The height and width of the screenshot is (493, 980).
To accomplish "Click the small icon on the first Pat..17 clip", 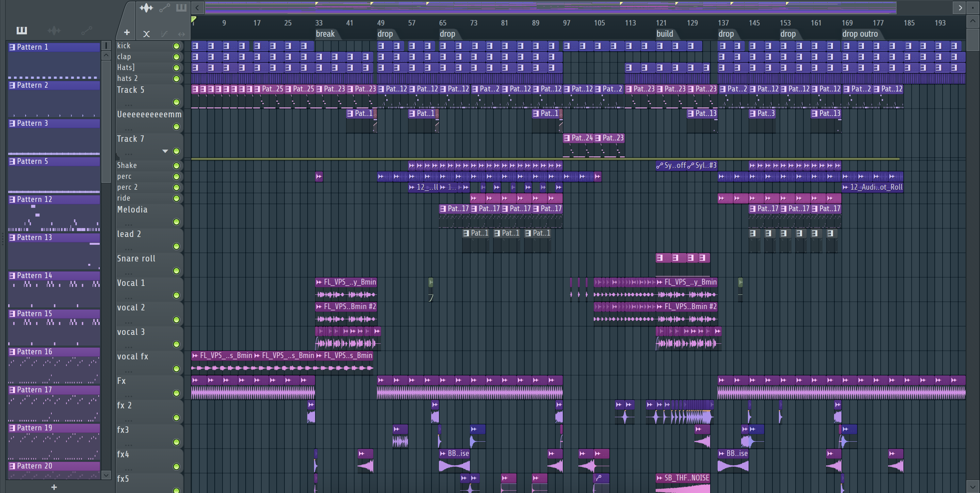I will click(443, 209).
